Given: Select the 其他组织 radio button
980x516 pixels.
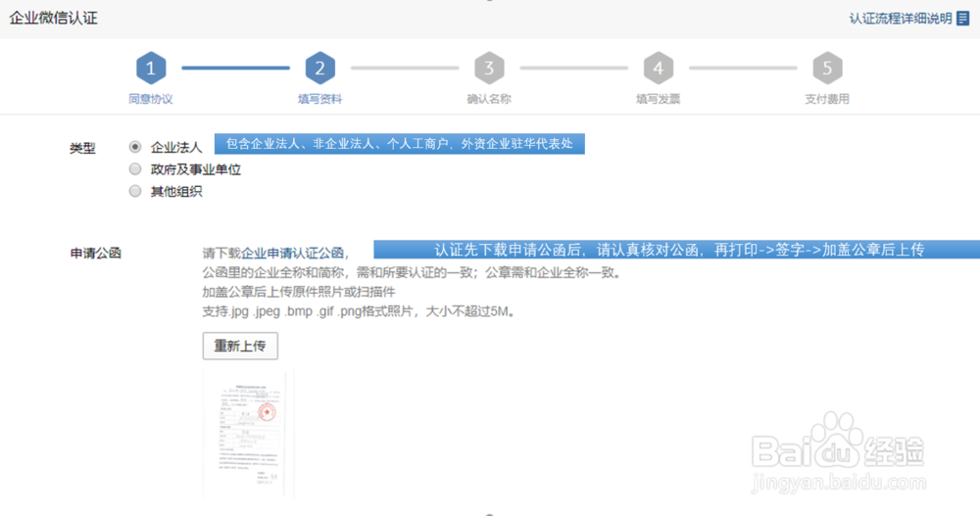Looking at the screenshot, I should click(x=135, y=191).
